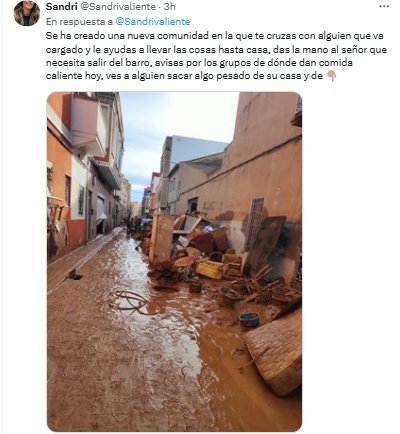Click the text line beginning 'necesita salir del barro'
400x434 pixels.
pyautogui.click(x=199, y=63)
